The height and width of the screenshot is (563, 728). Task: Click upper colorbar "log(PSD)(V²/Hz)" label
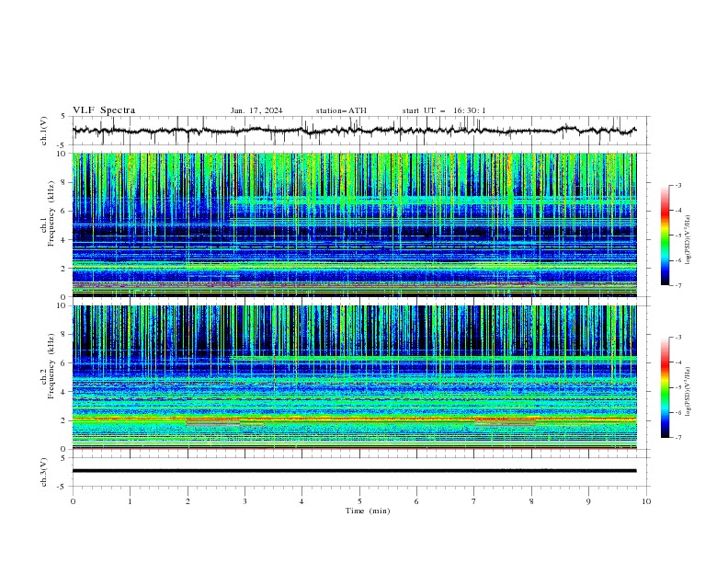click(x=688, y=240)
